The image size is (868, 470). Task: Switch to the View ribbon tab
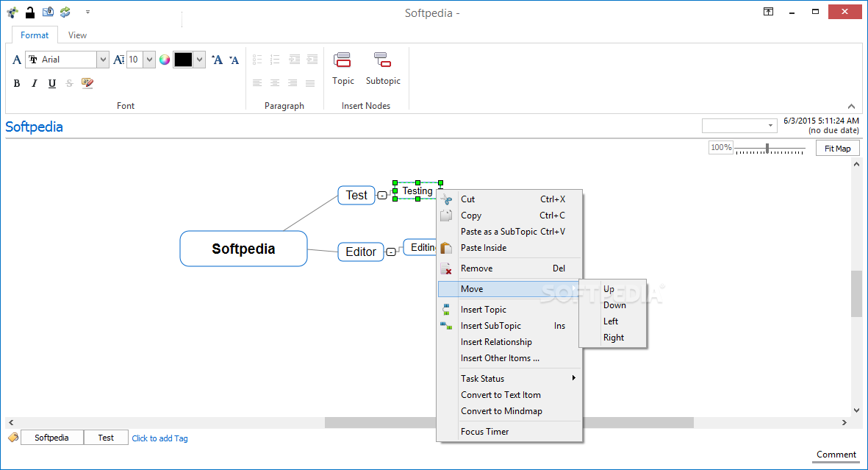tap(77, 35)
